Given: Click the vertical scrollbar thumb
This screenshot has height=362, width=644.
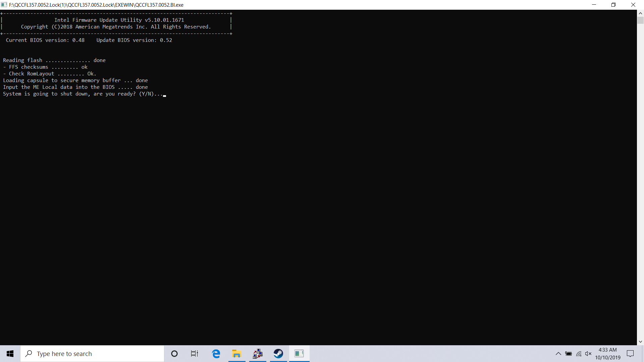Looking at the screenshot, I should point(640,20).
